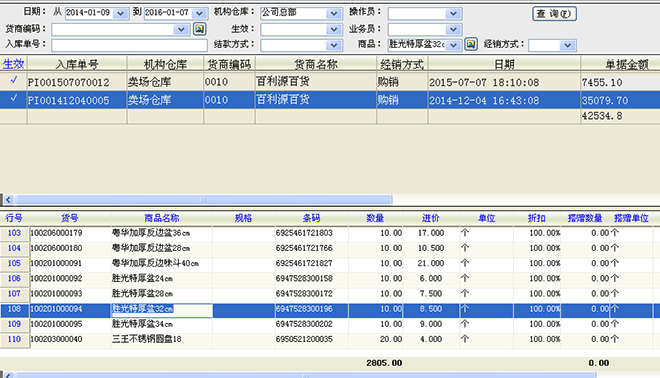Image resolution: width=660 pixels, height=378 pixels.
Task: Open end date dropdown 2016-01-07
Action: 200,13
